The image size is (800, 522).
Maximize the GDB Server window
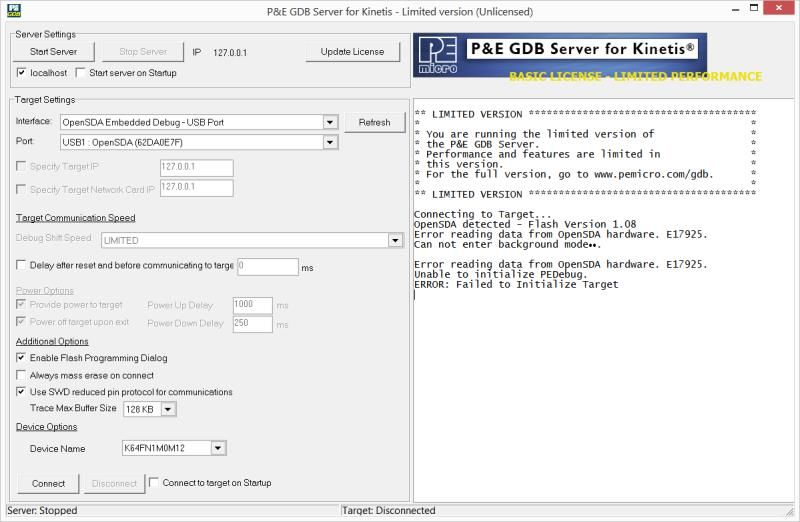[x=754, y=8]
